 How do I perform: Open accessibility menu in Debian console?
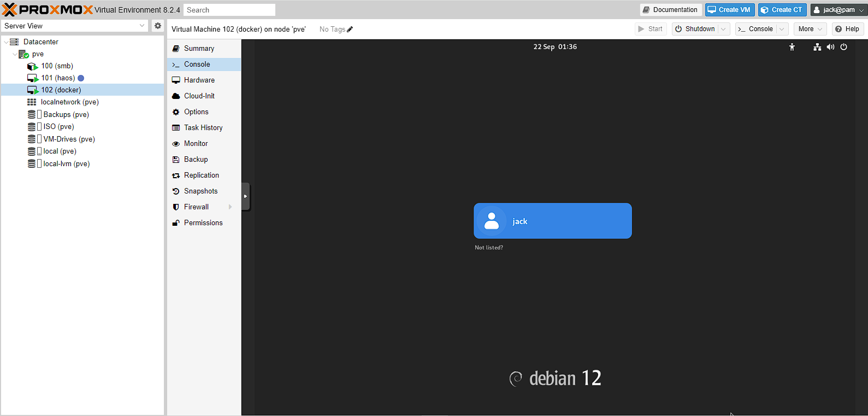pos(792,47)
